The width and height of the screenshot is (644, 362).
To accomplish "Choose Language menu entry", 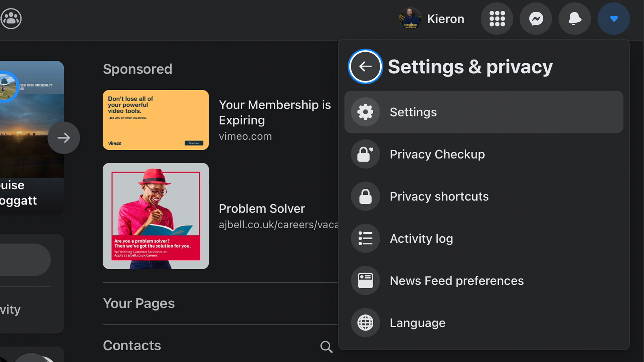I will (x=484, y=323).
